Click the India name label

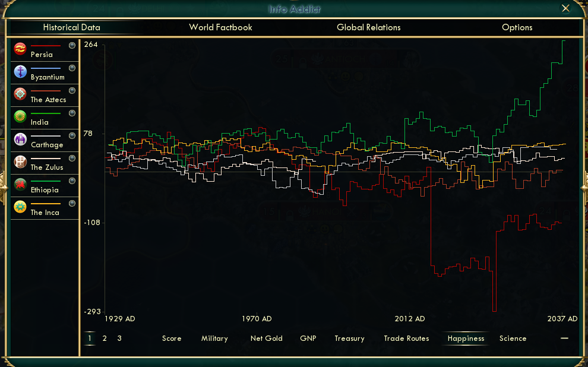pyautogui.click(x=40, y=122)
